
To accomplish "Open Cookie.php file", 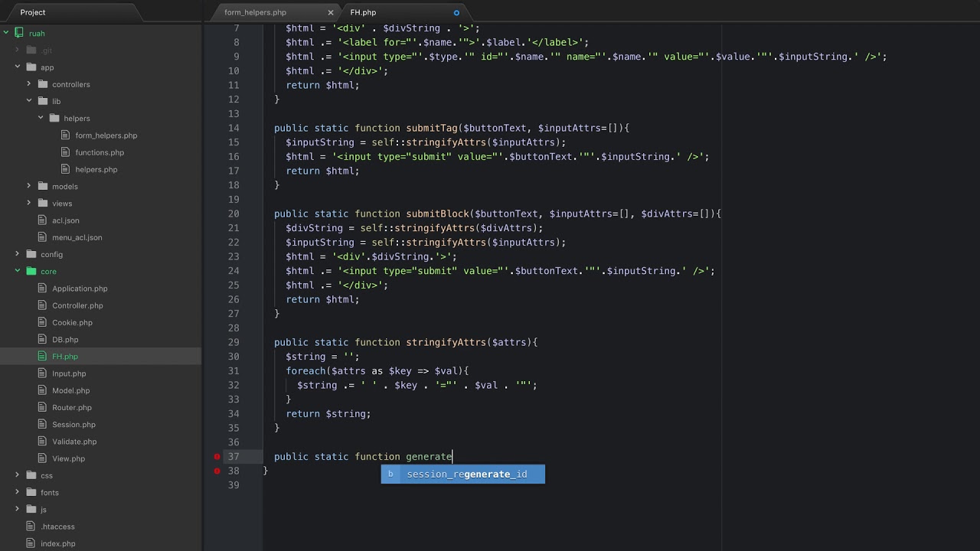I will [72, 322].
